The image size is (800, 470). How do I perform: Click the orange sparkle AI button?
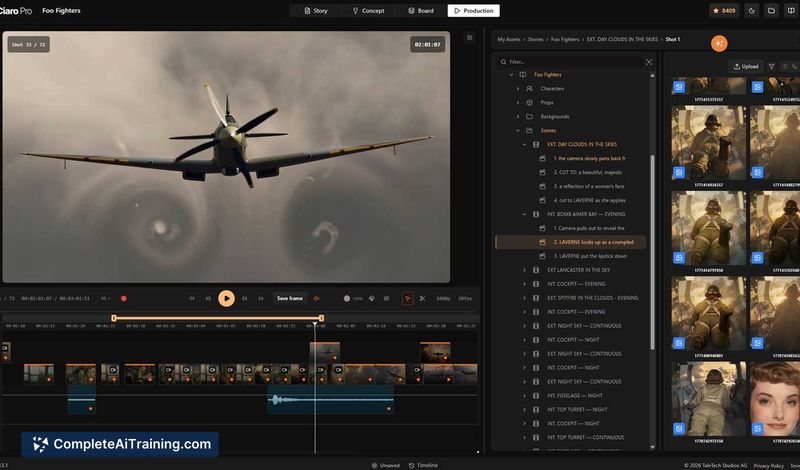tap(719, 43)
